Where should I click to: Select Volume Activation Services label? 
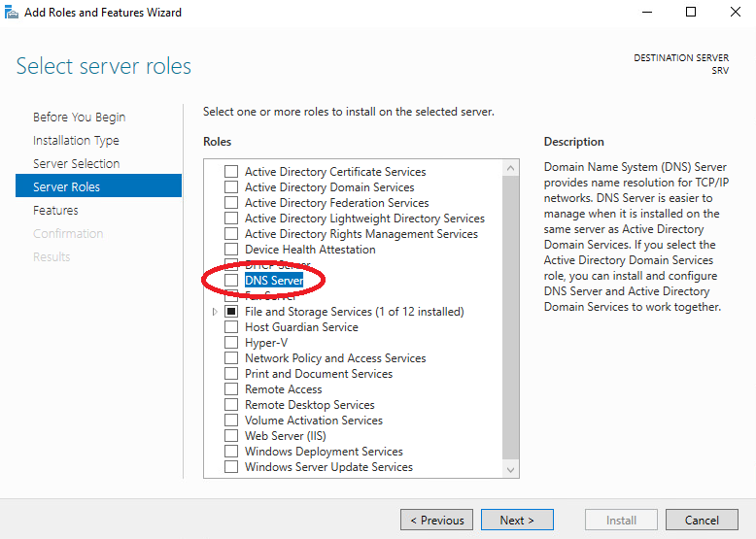(314, 420)
